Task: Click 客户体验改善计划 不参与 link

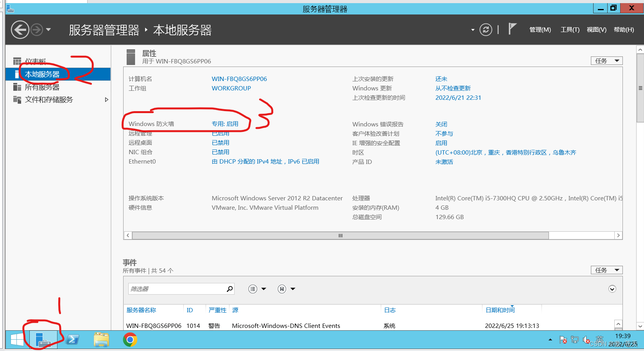Action: (x=444, y=133)
